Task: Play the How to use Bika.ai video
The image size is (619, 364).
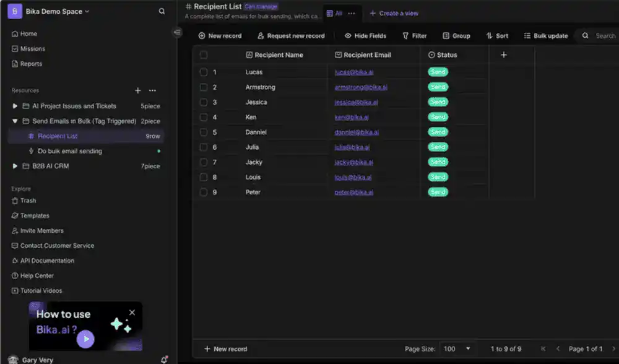Action: tap(86, 339)
